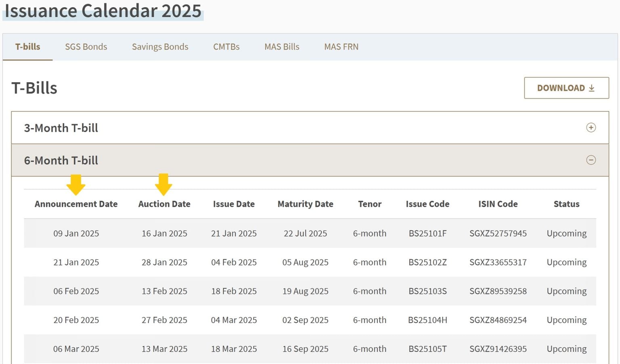Click the yellow arrow above Announcement Date

point(76,185)
